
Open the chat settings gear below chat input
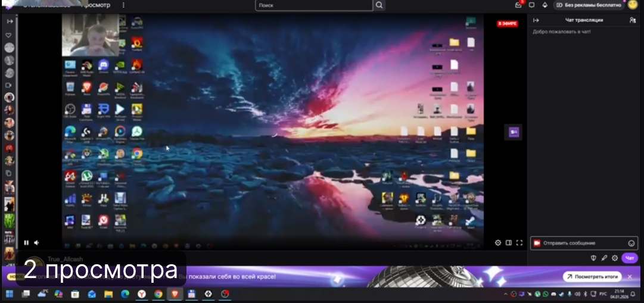point(615,258)
